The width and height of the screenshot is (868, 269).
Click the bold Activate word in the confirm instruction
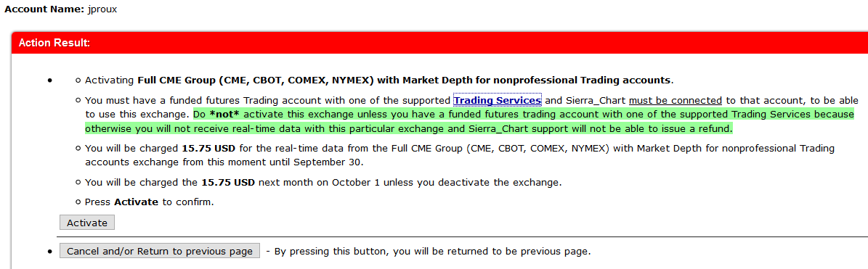click(136, 202)
